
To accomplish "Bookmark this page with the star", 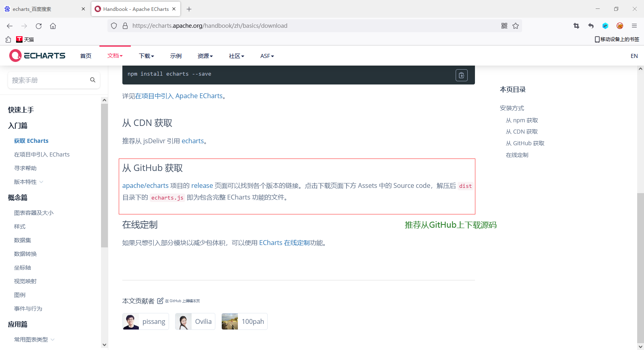I will (x=516, y=26).
